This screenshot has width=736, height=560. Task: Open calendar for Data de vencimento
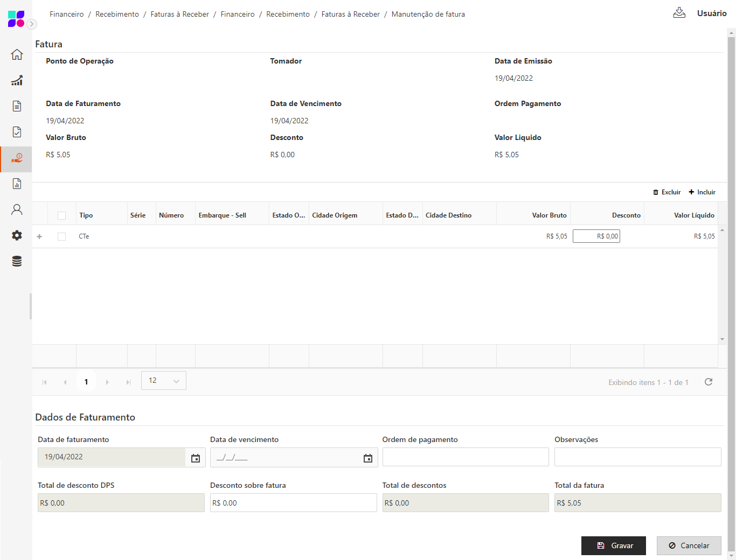368,458
